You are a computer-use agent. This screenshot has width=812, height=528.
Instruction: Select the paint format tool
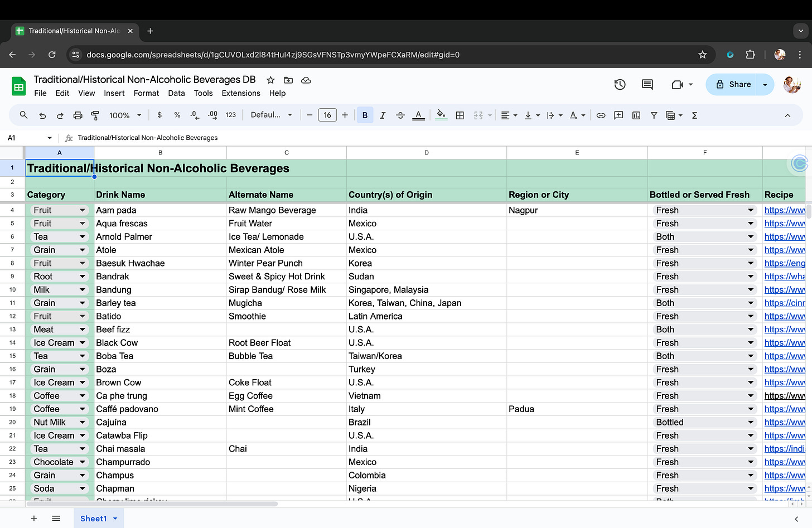click(95, 115)
